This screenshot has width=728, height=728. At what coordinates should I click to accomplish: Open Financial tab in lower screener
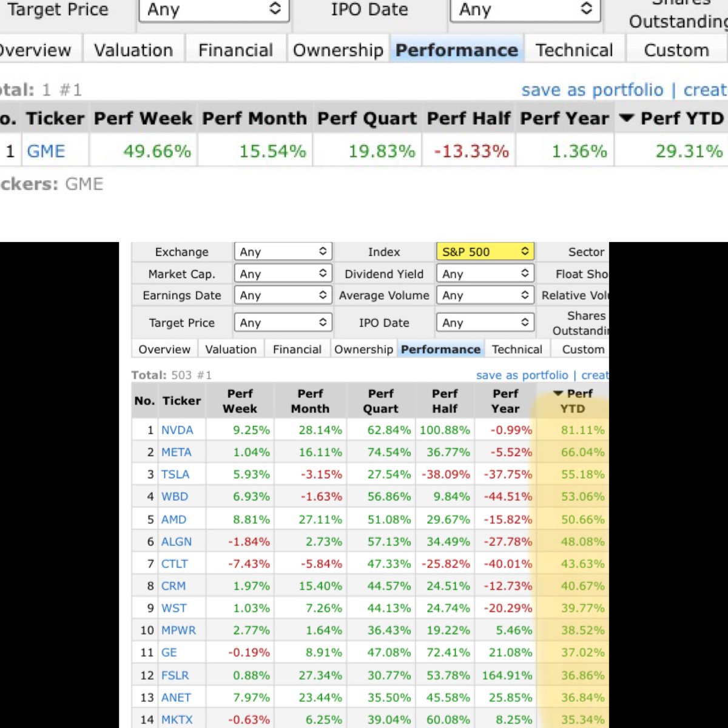coord(297,349)
